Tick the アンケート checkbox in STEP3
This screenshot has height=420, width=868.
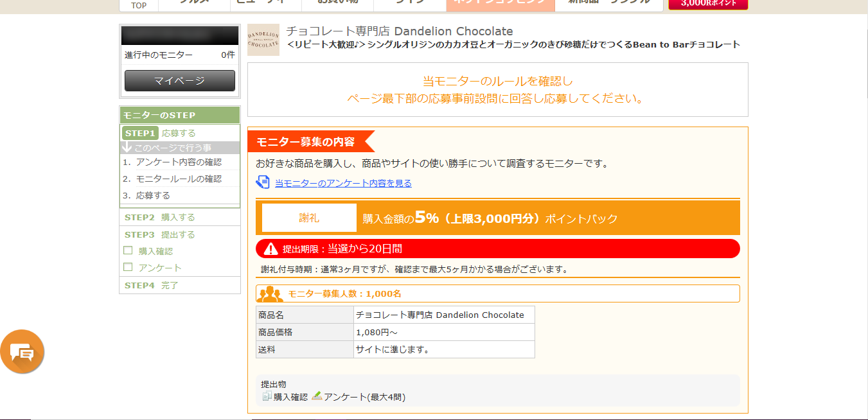coord(128,267)
